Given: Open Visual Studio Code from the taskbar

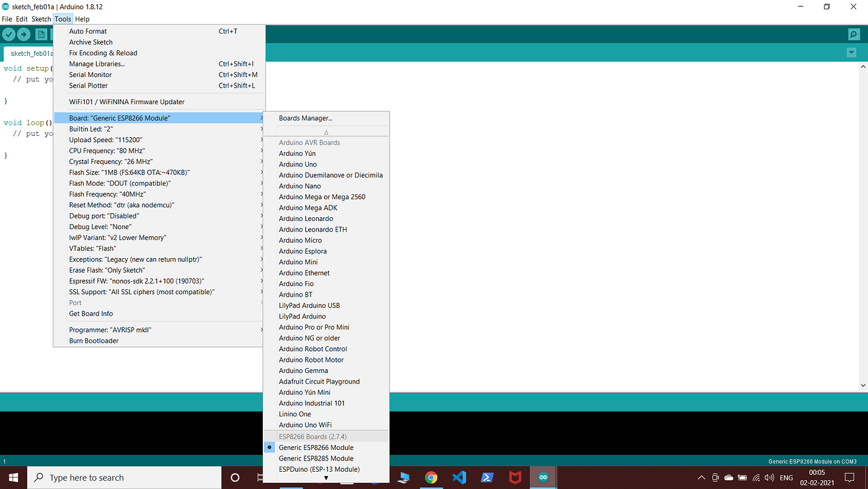Looking at the screenshot, I should point(459,477).
